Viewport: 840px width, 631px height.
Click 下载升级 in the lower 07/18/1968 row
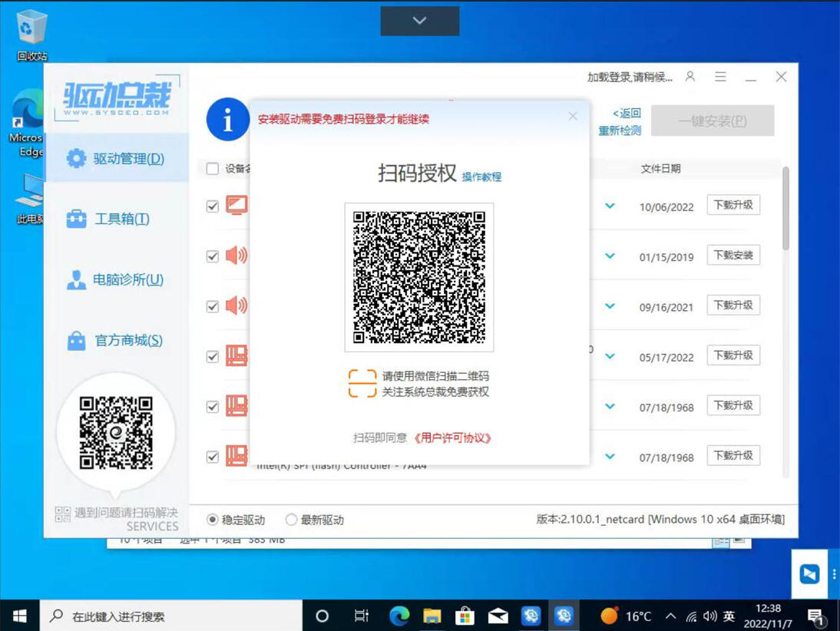pos(733,455)
